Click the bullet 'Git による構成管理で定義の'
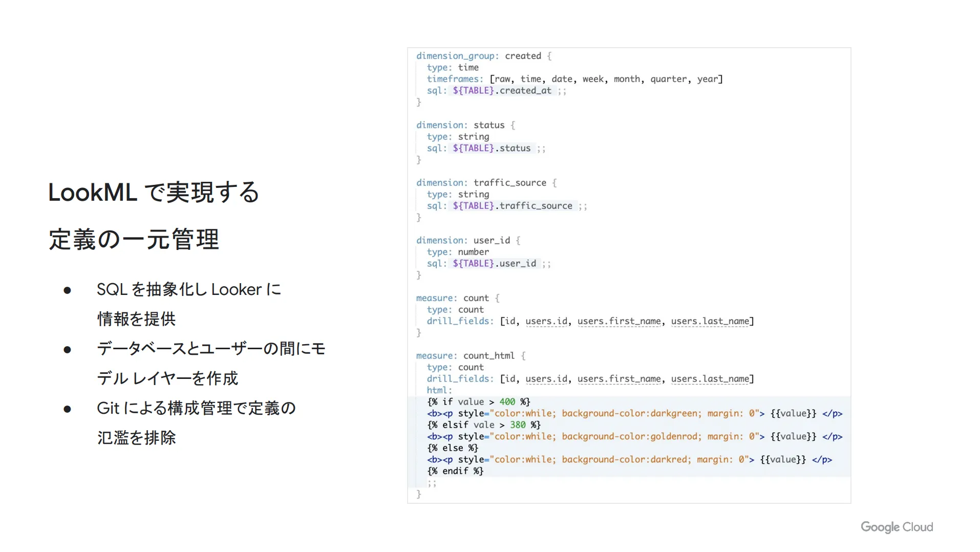980x552 pixels. pos(196,408)
